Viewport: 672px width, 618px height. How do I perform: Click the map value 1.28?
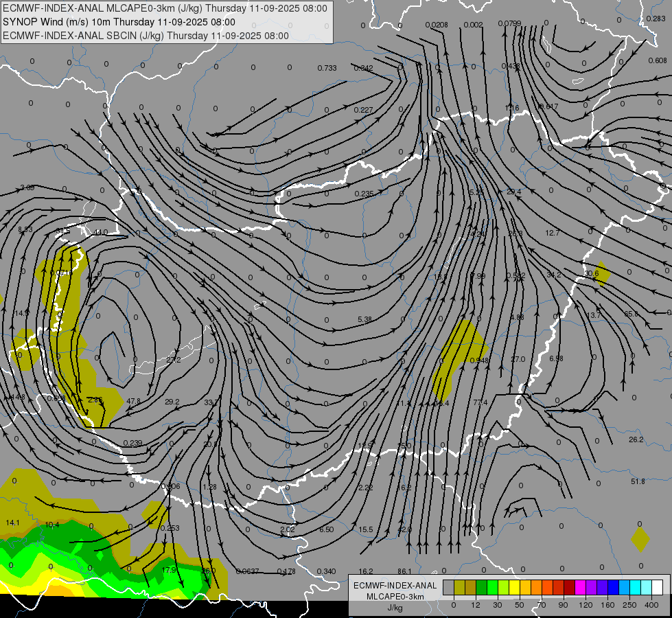coord(209,487)
